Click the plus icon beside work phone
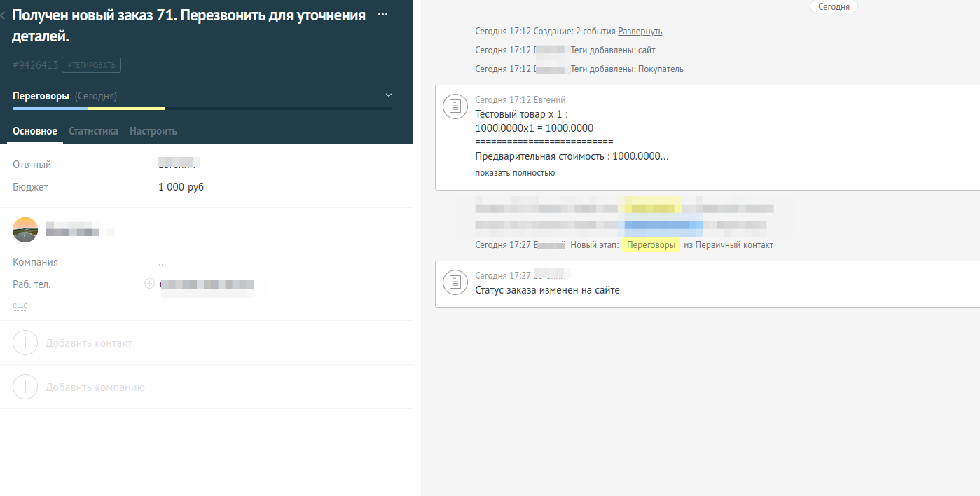The height and width of the screenshot is (496, 980). [x=149, y=284]
